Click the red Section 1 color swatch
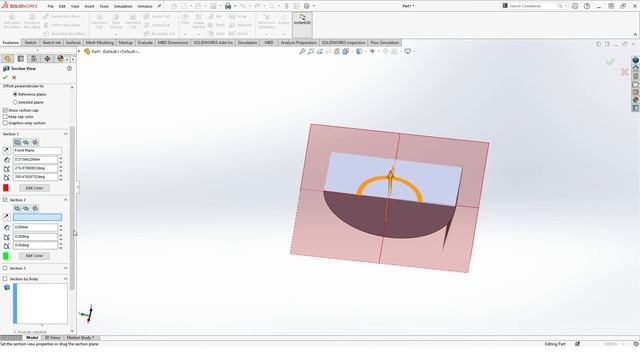Image resolution: width=640 pixels, height=360 pixels. 6,188
